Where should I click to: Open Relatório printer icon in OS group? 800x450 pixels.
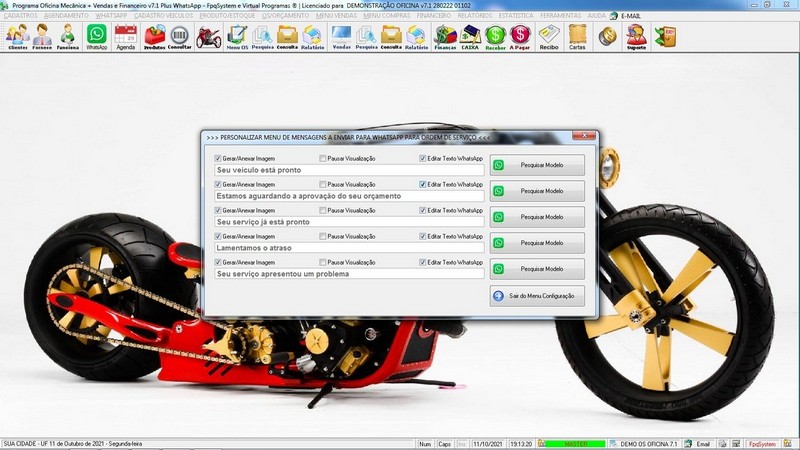coord(313,37)
